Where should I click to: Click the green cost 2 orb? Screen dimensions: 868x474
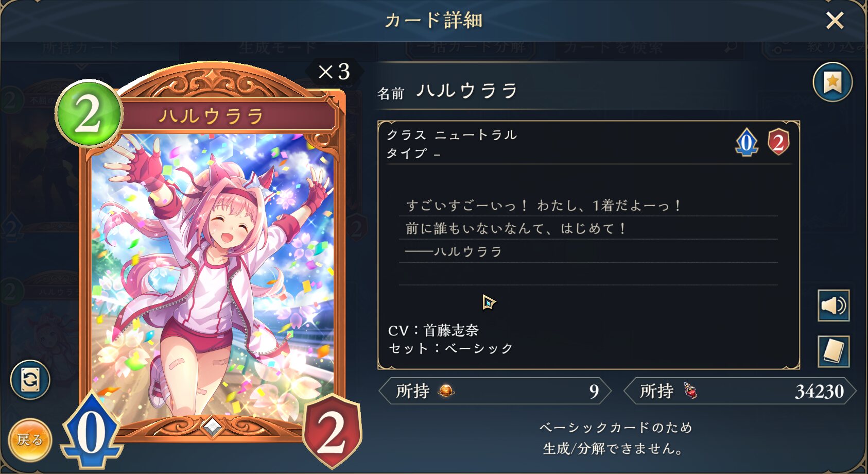click(x=89, y=113)
